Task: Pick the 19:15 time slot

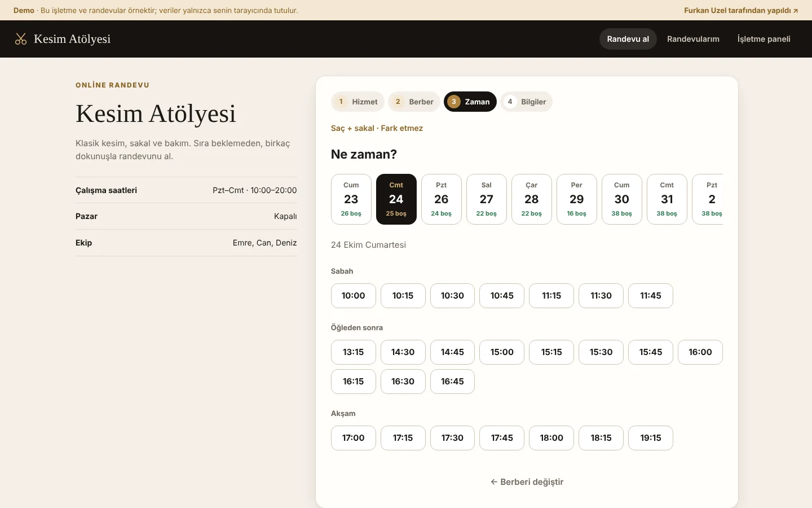Action: [x=651, y=438]
